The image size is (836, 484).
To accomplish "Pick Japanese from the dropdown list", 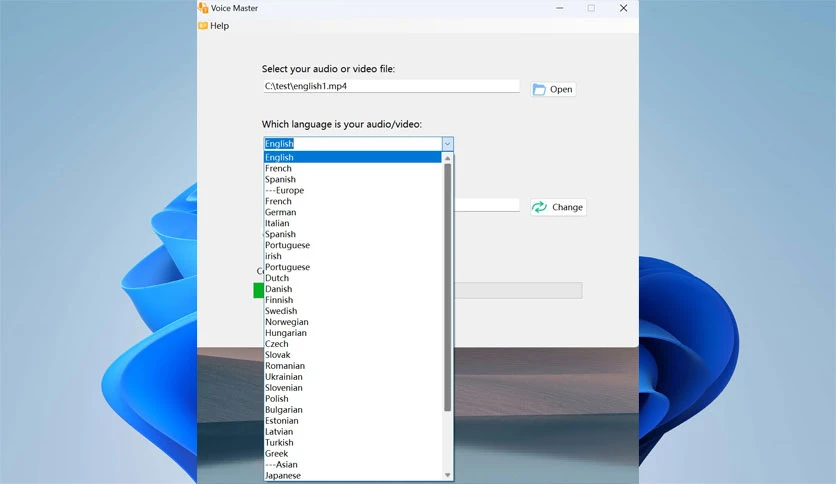I will (x=353, y=475).
